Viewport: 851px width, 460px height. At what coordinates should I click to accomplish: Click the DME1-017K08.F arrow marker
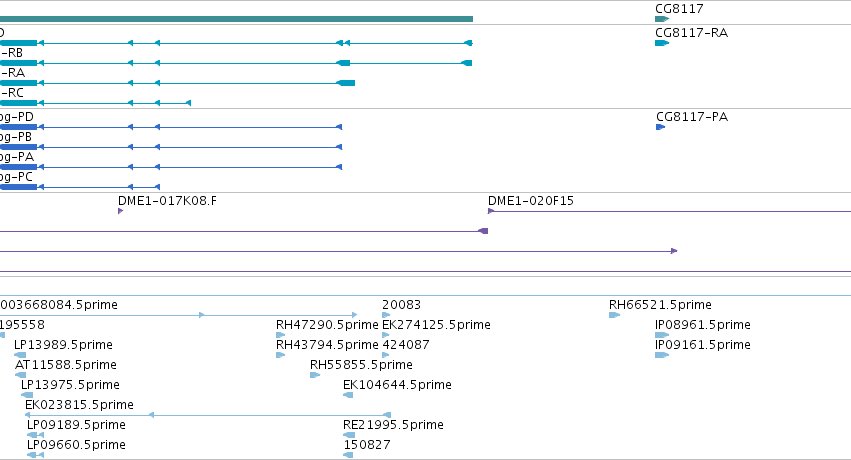[120, 211]
